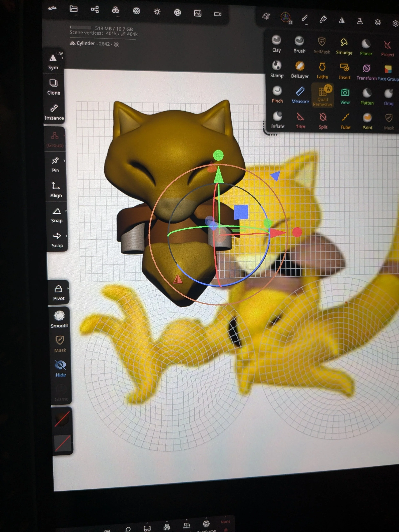This screenshot has width=399, height=532.
Task: Open the material sphere swatch in left sidebar
Action: point(62,419)
